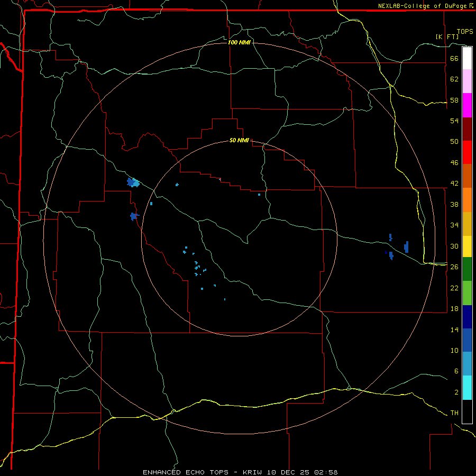Click the ENHANCED ECHO TOPS KRIW caption
Viewport: 476px width, 476px height.
(x=240, y=472)
